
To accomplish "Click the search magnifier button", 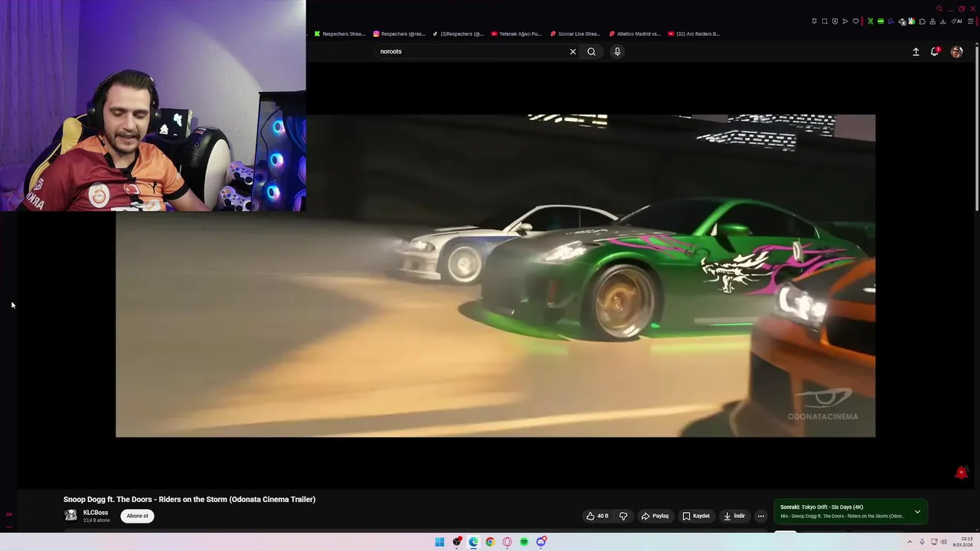I will click(591, 51).
